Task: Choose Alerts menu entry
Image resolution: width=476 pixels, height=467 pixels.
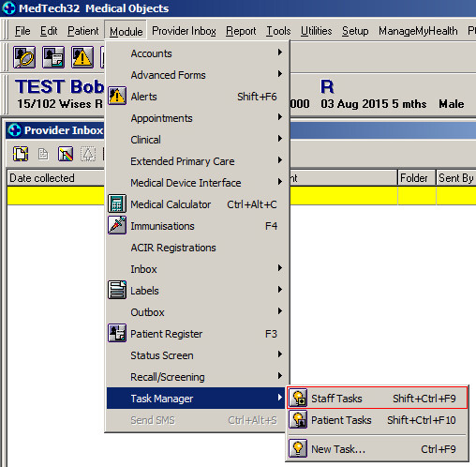Action: (x=198, y=97)
